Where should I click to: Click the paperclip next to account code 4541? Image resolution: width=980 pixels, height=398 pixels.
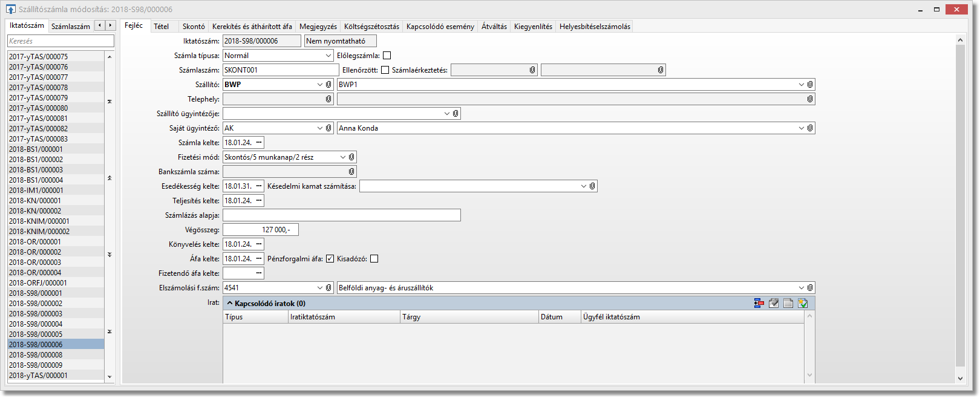pyautogui.click(x=329, y=288)
